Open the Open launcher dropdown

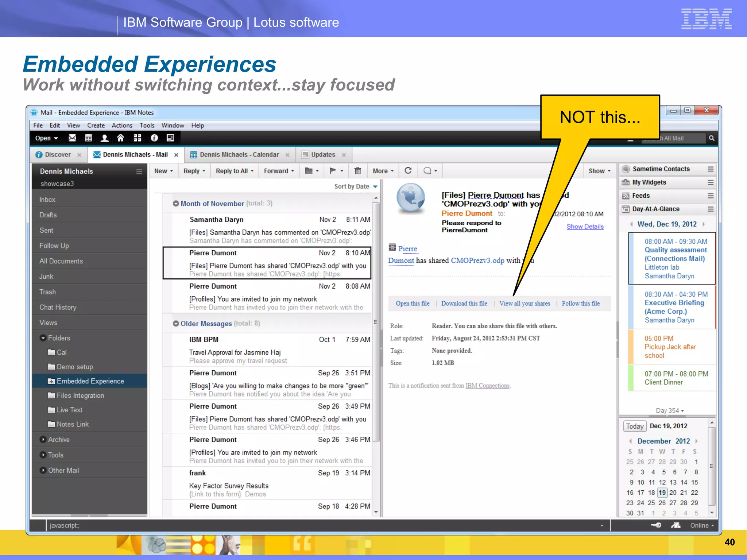coord(46,138)
